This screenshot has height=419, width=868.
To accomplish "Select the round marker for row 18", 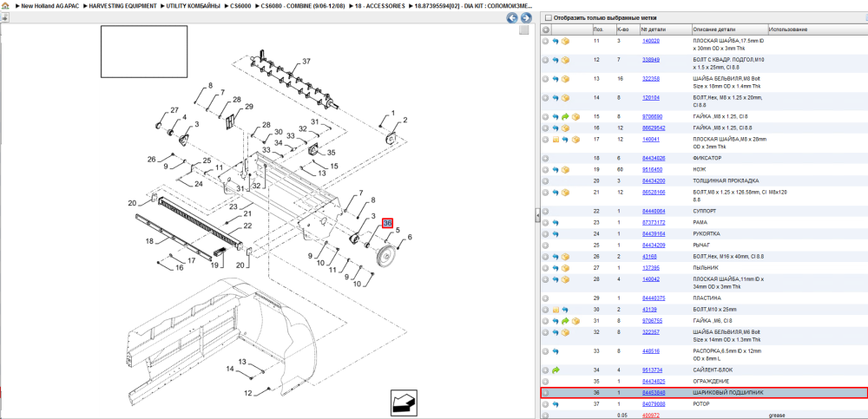I will pos(545,158).
